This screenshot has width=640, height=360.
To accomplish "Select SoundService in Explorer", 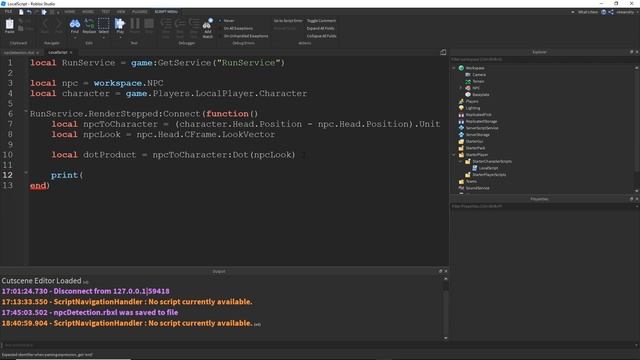I will point(477,188).
